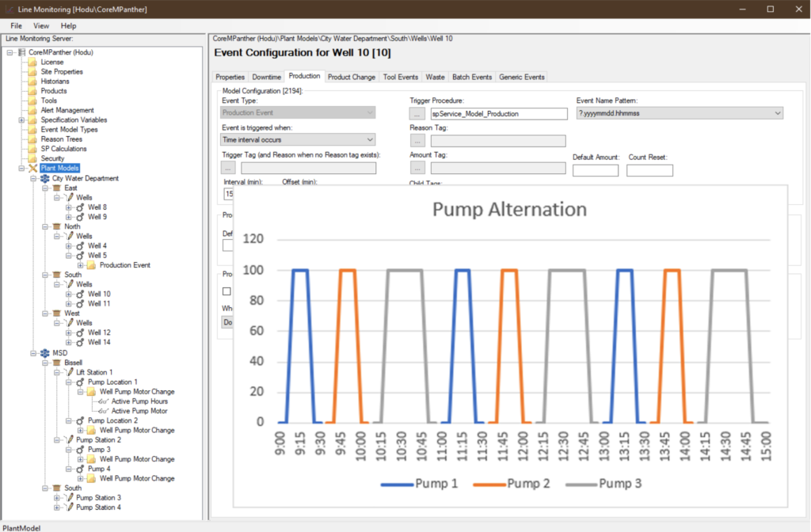The width and height of the screenshot is (811, 532).
Task: Expand the Well 9 node
Action: click(x=68, y=217)
